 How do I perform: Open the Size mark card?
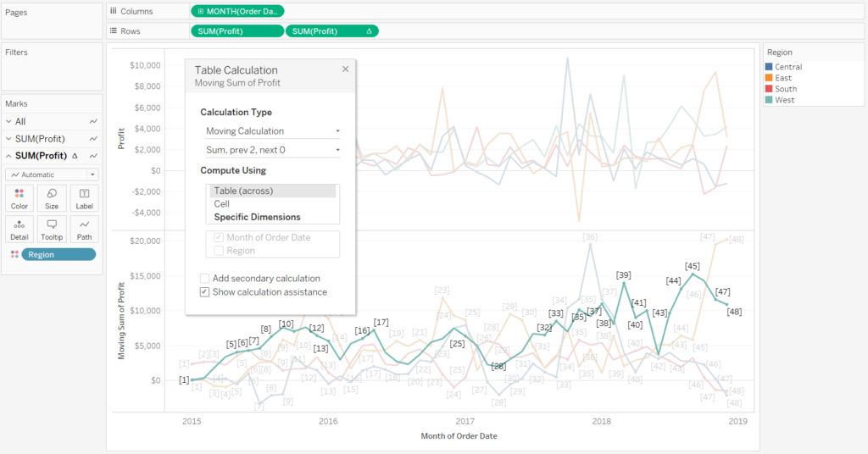pyautogui.click(x=52, y=197)
